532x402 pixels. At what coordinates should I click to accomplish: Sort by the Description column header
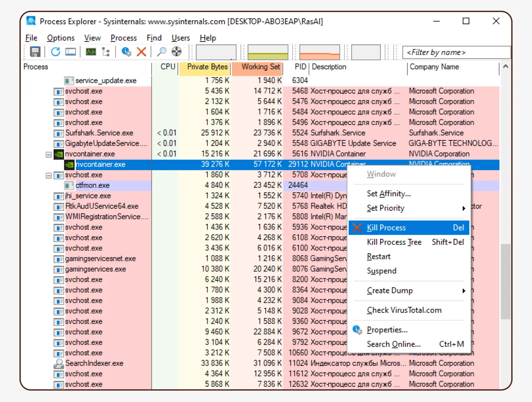pyautogui.click(x=358, y=67)
